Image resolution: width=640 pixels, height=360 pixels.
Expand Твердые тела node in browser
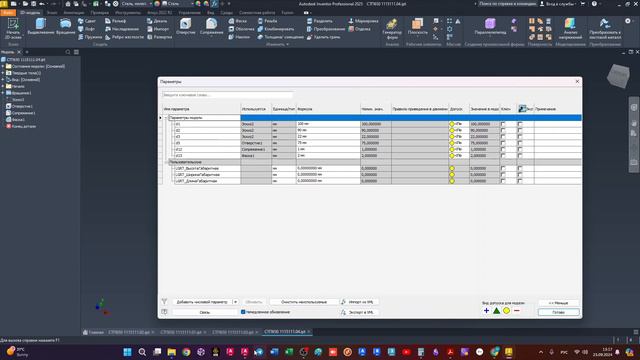3,73
